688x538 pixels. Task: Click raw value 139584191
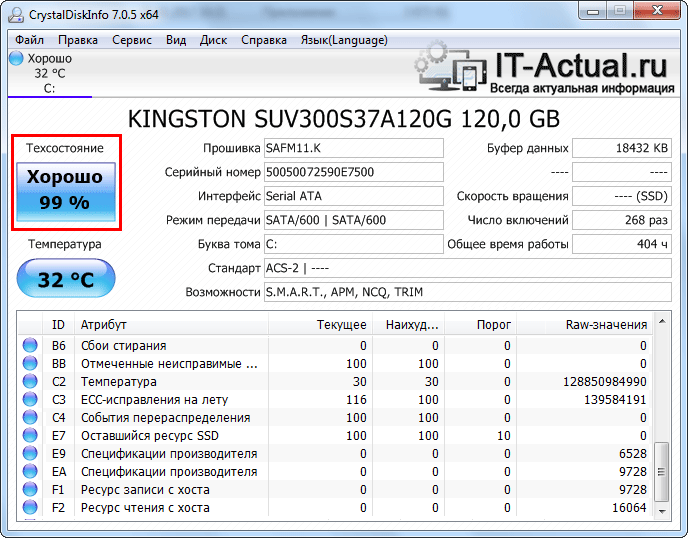(x=615, y=400)
